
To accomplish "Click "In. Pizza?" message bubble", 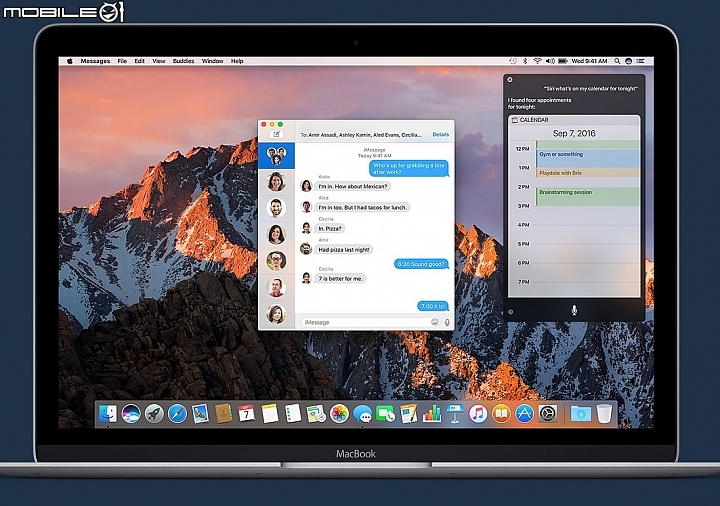I will (x=330, y=229).
